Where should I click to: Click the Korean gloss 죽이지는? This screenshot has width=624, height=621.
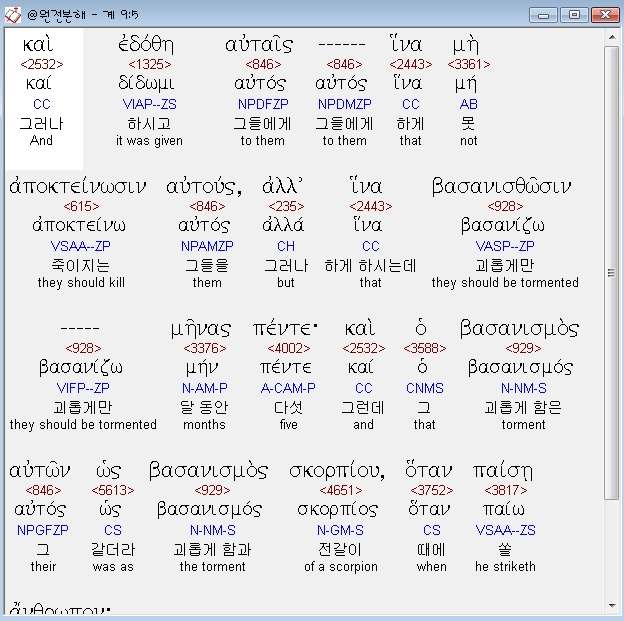(81, 266)
